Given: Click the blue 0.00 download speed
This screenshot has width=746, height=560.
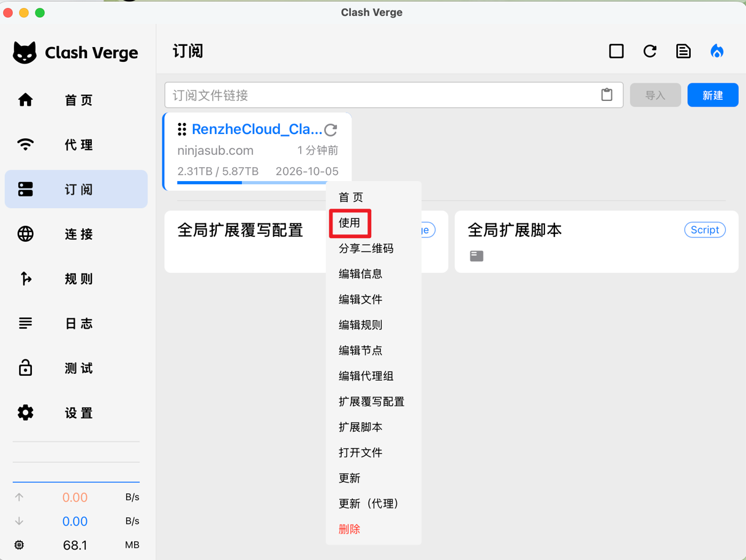Looking at the screenshot, I should 75,521.
